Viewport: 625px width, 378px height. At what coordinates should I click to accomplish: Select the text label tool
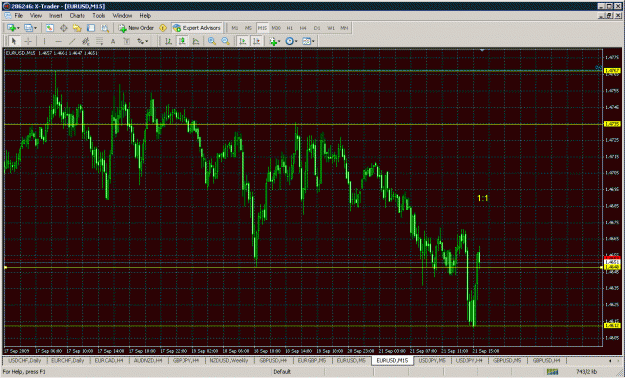pos(127,41)
